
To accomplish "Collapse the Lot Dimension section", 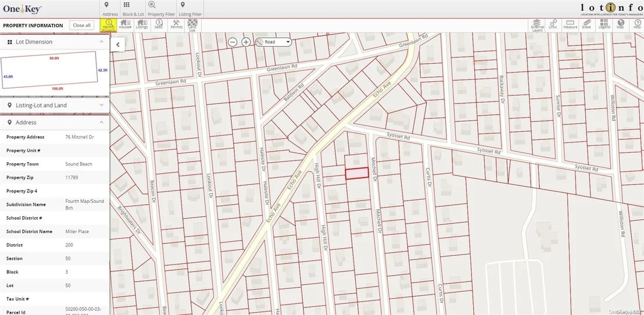I will click(x=102, y=42).
